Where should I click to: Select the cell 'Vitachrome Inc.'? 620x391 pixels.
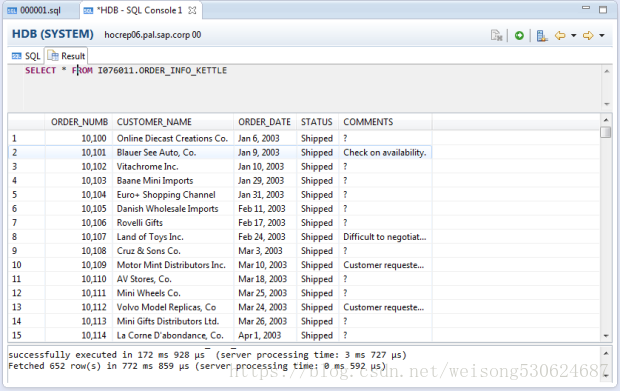173,166
